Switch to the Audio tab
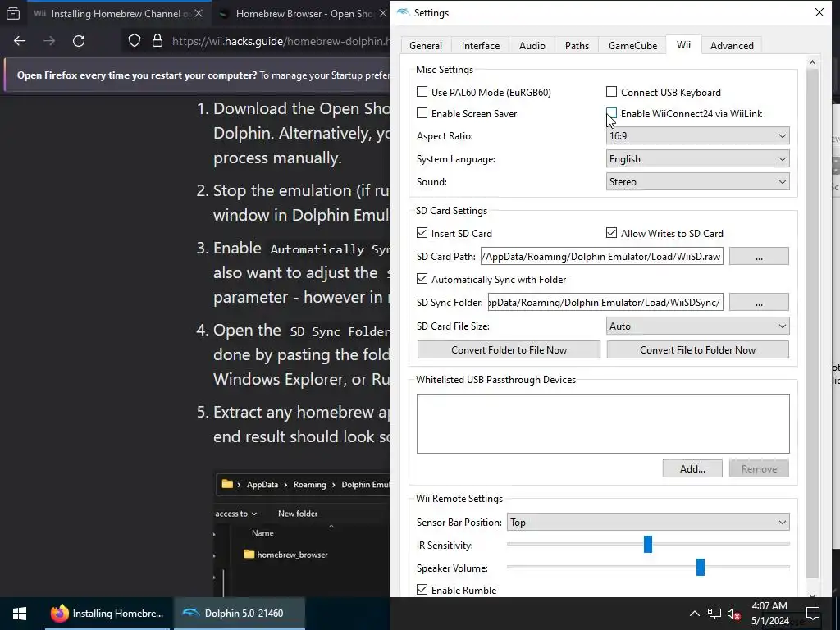840x630 pixels. click(532, 46)
